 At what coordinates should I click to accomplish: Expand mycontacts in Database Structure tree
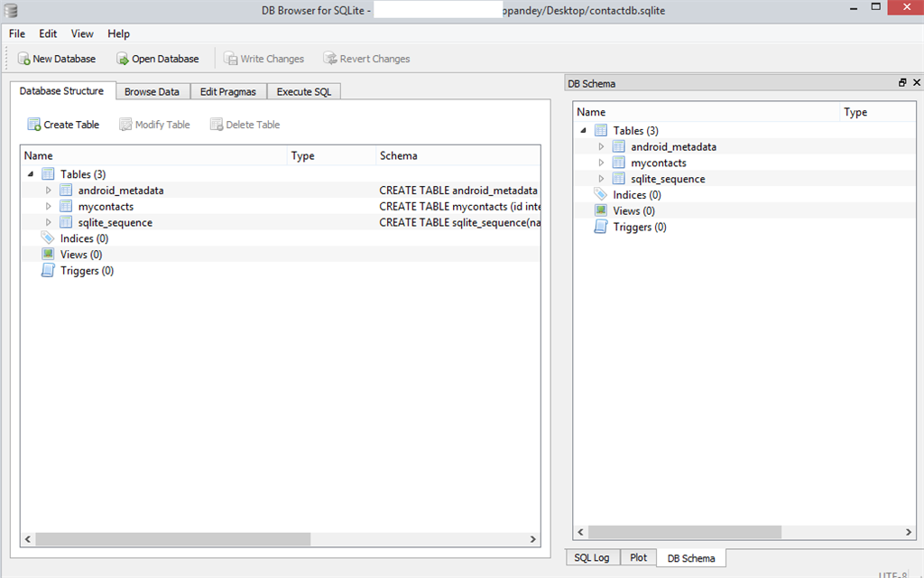click(x=49, y=206)
